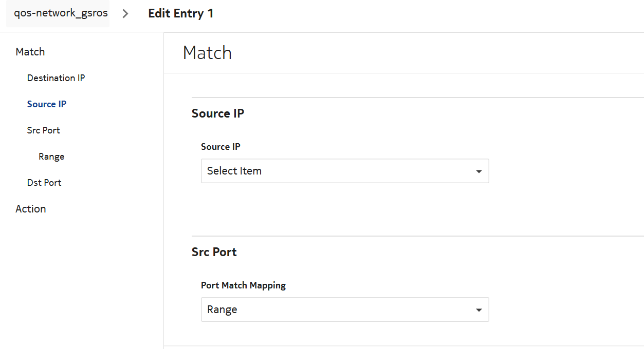Click the Source IP field label
The width and height of the screenshot is (644, 349).
[220, 147]
